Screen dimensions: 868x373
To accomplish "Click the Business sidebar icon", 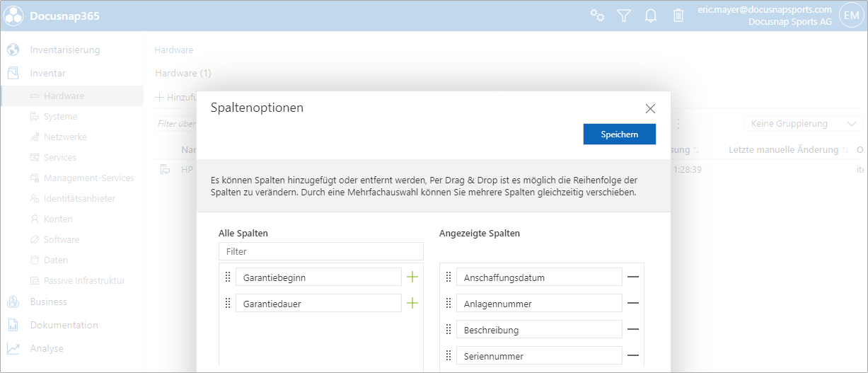I will coord(13,302).
